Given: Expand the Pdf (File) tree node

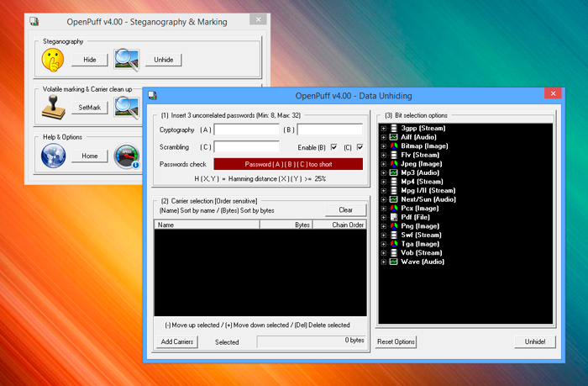Looking at the screenshot, I should (384, 218).
